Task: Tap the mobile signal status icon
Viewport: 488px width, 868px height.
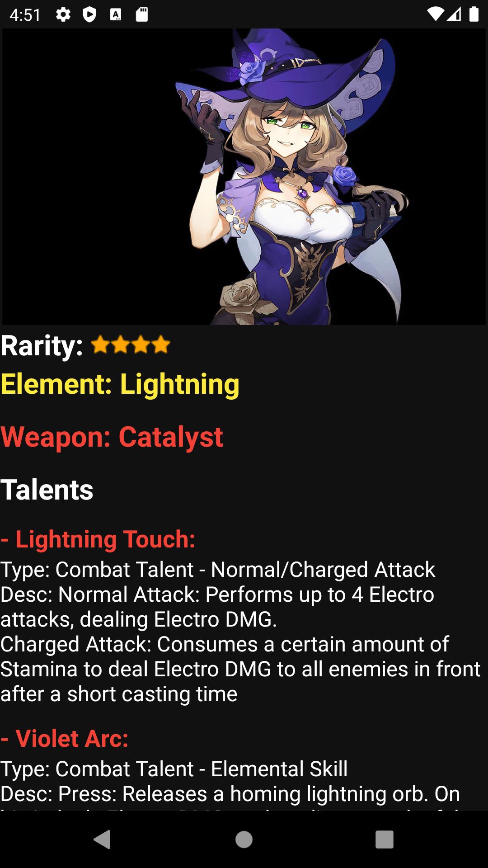Action: [x=454, y=14]
